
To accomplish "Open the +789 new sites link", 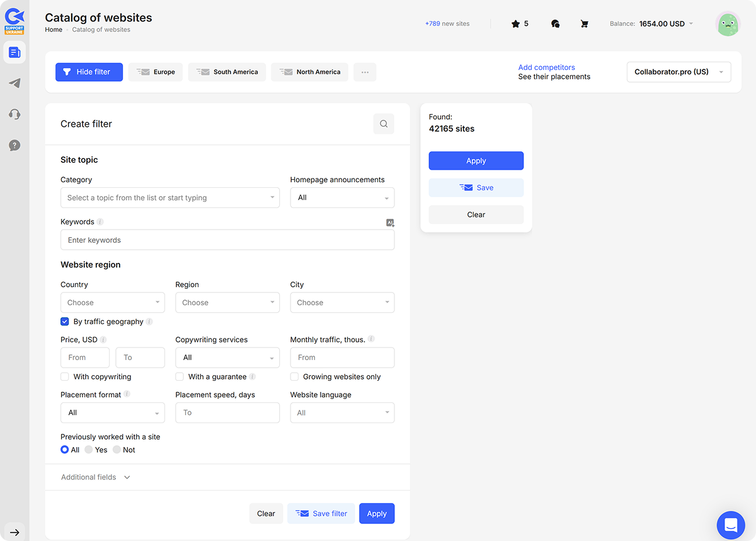I will pos(447,24).
